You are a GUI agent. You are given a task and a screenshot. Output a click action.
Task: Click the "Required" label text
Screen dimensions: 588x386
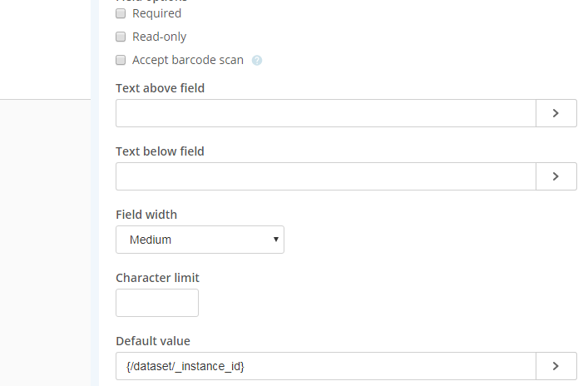pos(156,13)
